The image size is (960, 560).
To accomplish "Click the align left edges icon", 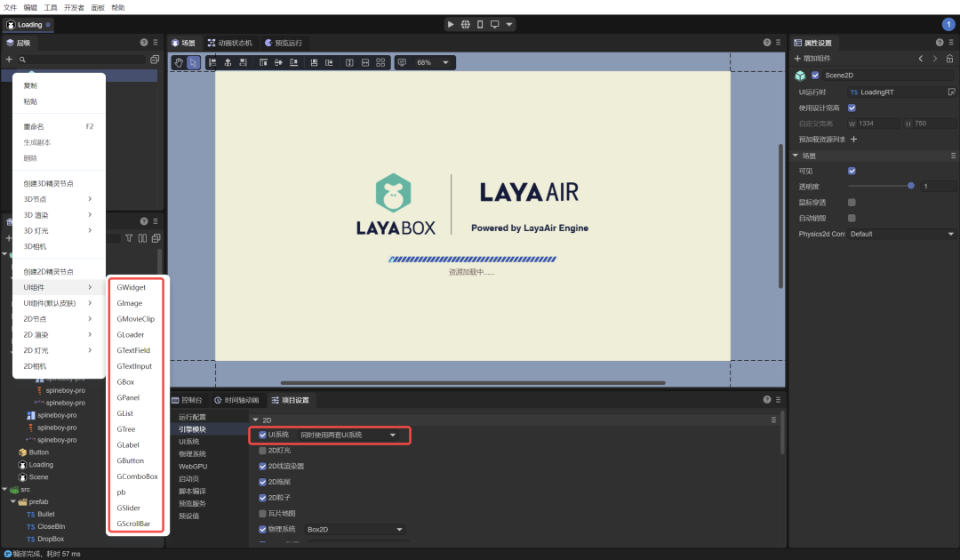I will [x=212, y=62].
